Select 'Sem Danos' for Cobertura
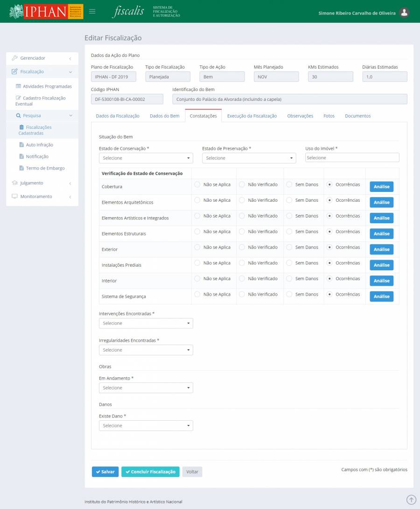The width and height of the screenshot is (420, 509). [289, 184]
